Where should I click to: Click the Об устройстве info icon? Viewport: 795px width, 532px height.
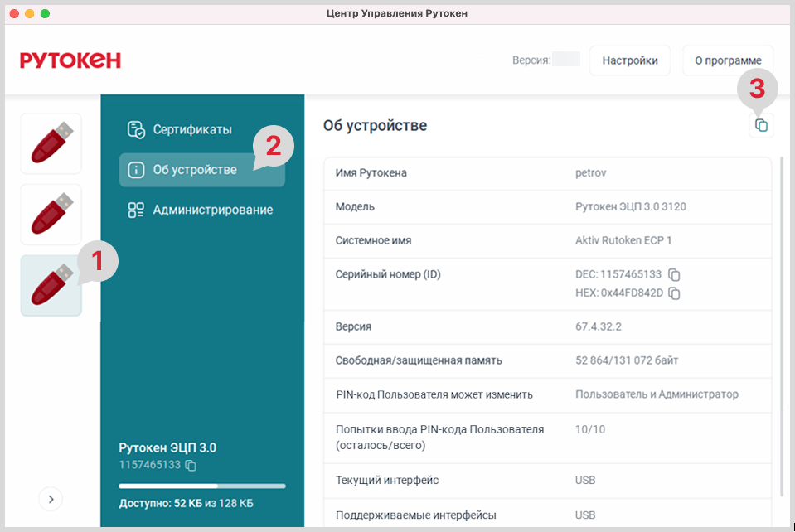(136, 170)
